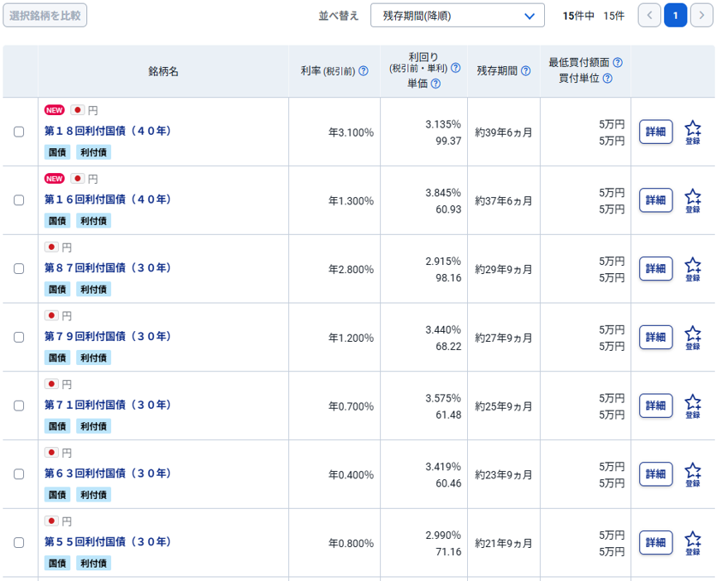Select page 1 in pagination

(676, 16)
